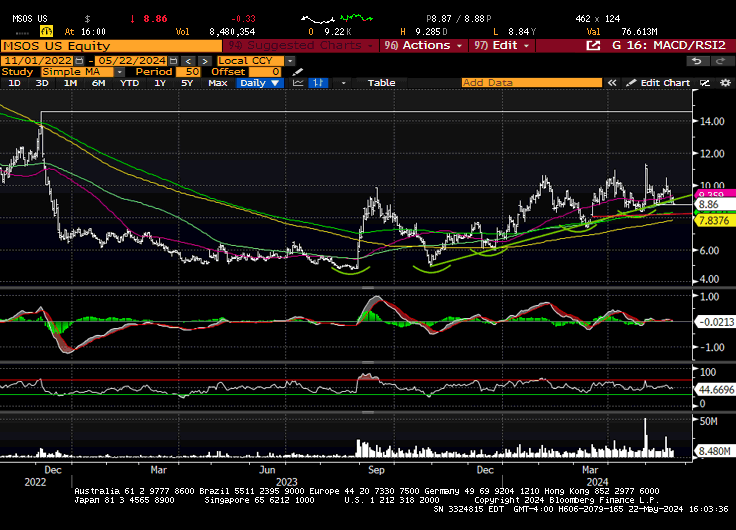This screenshot has width=736, height=530.
Task: Open chart settings gear icon
Action: pos(725,83)
